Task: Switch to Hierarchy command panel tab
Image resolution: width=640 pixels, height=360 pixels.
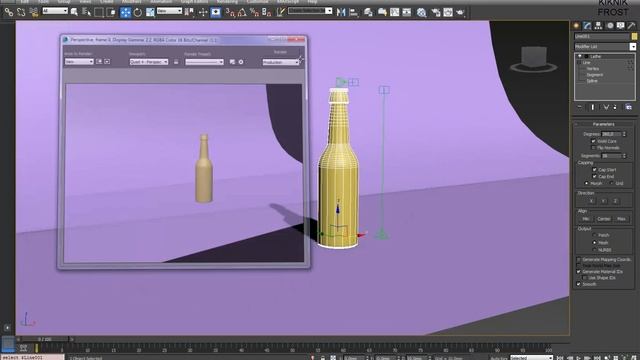Action: [598, 26]
